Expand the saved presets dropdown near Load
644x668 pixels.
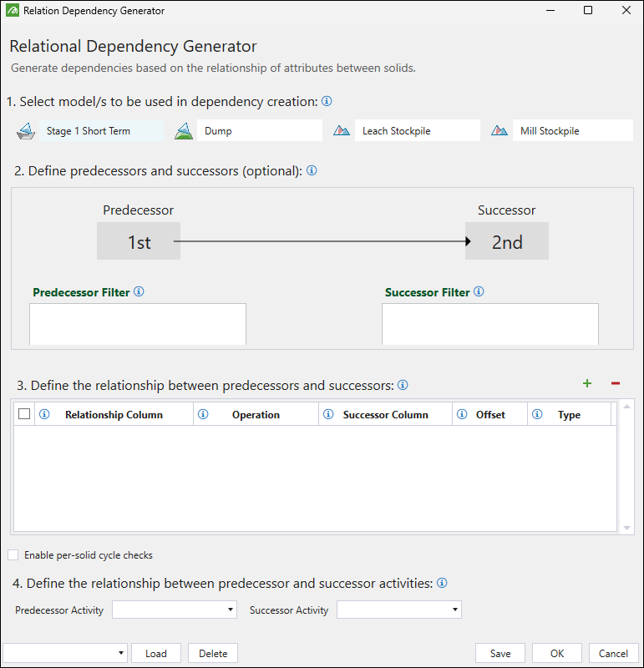(x=65, y=653)
